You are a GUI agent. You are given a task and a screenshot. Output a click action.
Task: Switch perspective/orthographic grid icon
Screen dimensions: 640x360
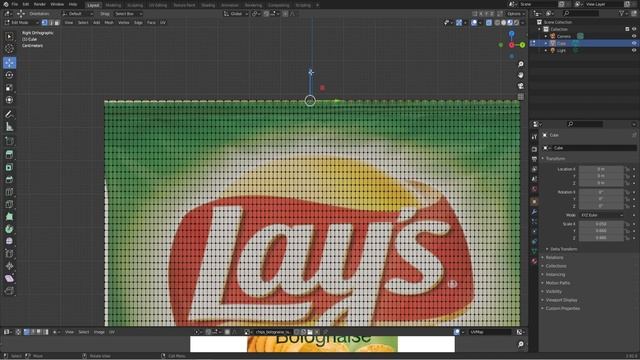click(x=521, y=97)
